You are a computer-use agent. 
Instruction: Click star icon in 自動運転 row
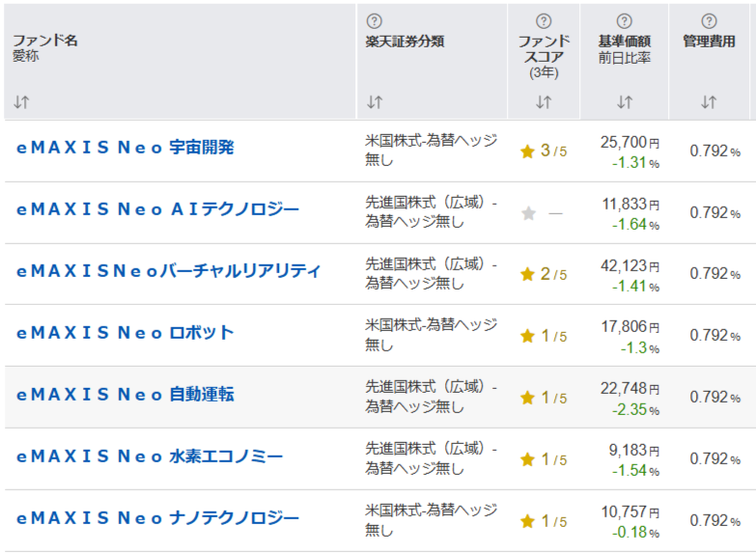pos(528,398)
